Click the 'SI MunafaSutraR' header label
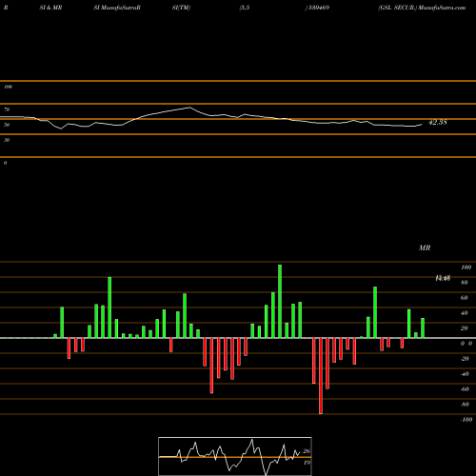 tap(117, 8)
